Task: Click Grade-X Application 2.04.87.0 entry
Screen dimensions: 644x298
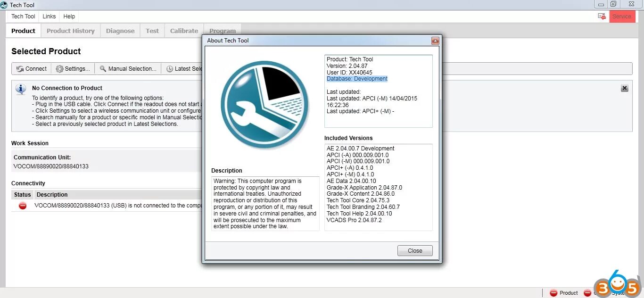Action: click(x=364, y=188)
